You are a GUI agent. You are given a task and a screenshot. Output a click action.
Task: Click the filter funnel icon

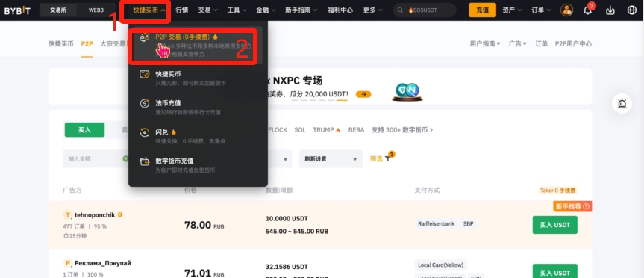click(387, 158)
